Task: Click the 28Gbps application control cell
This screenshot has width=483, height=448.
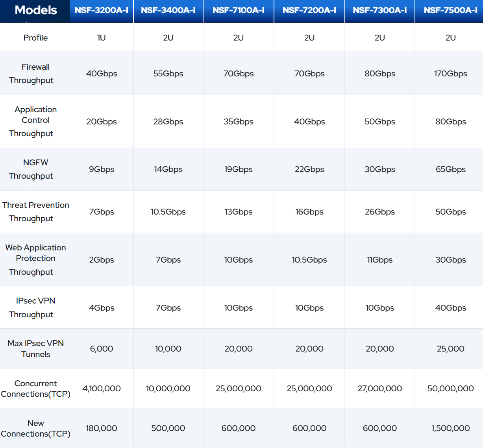Action: (168, 122)
